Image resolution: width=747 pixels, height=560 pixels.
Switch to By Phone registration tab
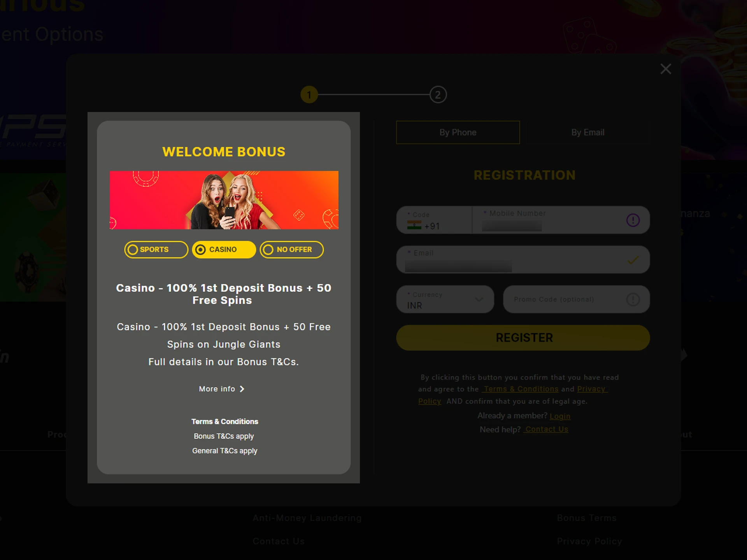tap(458, 132)
